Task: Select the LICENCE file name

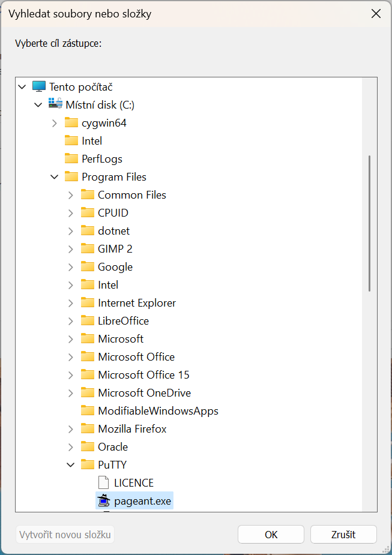Action: [x=134, y=483]
